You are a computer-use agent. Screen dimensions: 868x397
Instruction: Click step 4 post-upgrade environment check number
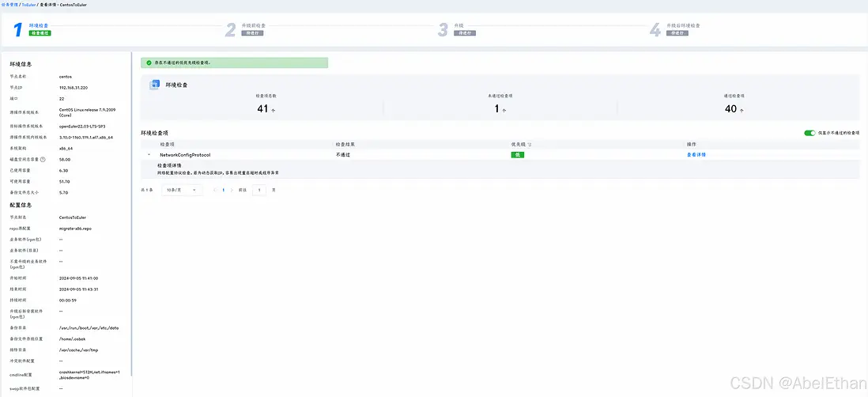pos(655,29)
